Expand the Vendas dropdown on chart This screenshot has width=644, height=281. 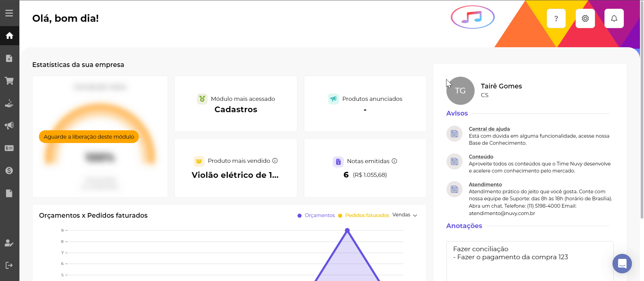pyautogui.click(x=405, y=215)
